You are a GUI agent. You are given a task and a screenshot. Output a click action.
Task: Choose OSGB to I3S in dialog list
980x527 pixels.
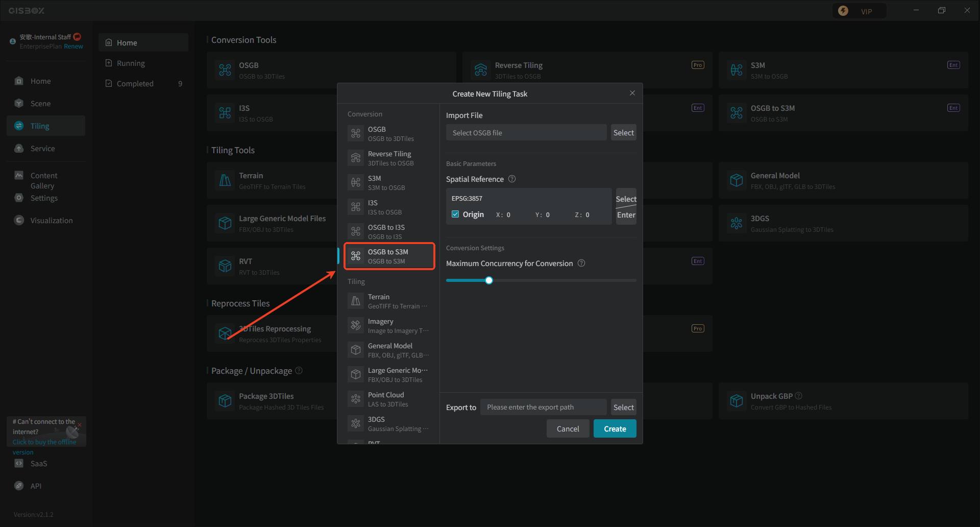tap(389, 232)
